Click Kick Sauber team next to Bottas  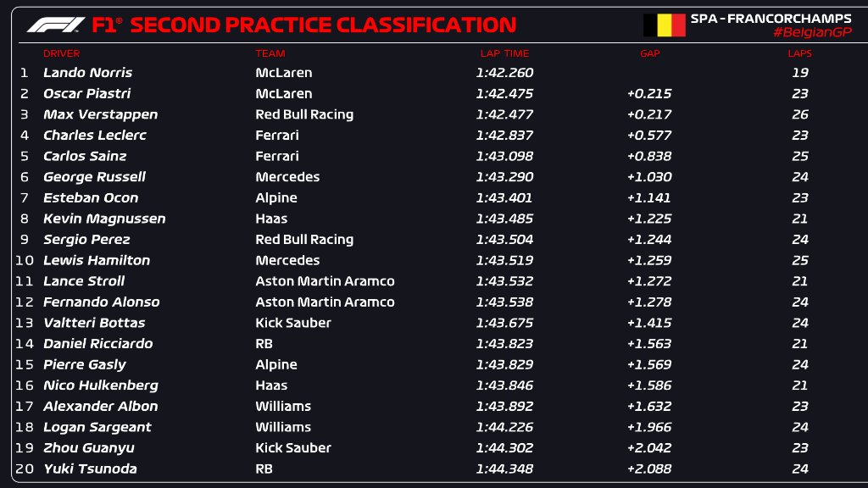click(x=293, y=323)
